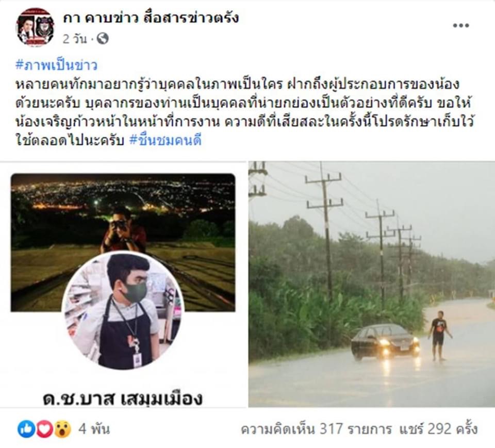Screen dimensions: 495x448
Task: Open page name กา คาบข่าว สื่อสารข่าวตรัง
Action: [x=151, y=18]
